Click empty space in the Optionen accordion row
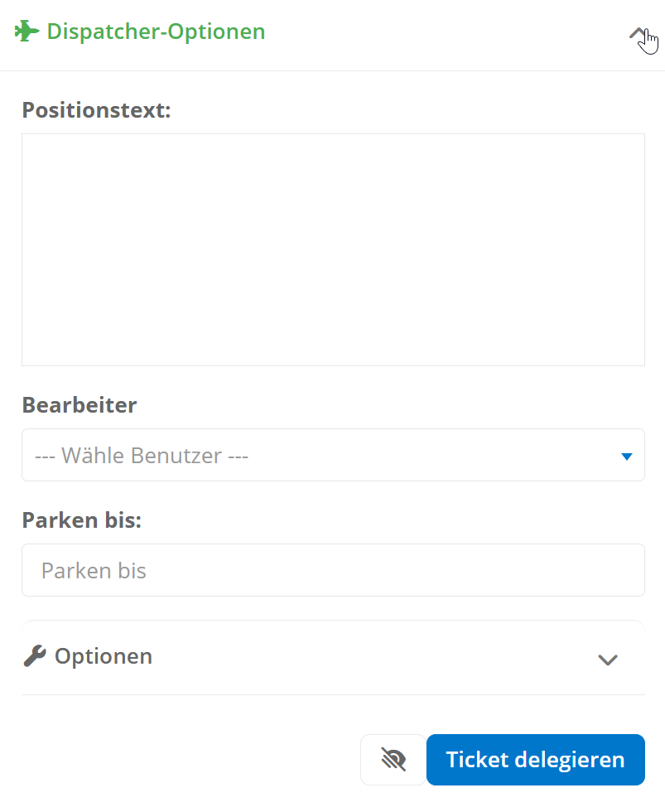The height and width of the screenshot is (812, 665). pos(373,656)
